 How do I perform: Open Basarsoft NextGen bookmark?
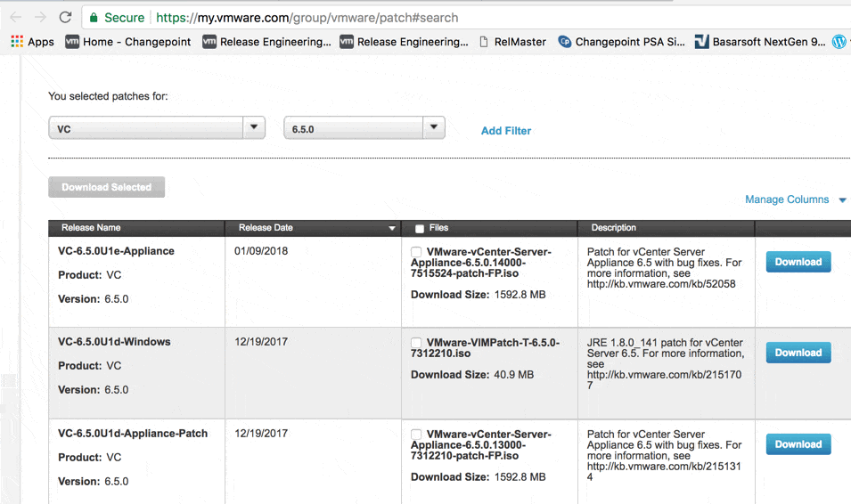[759, 41]
